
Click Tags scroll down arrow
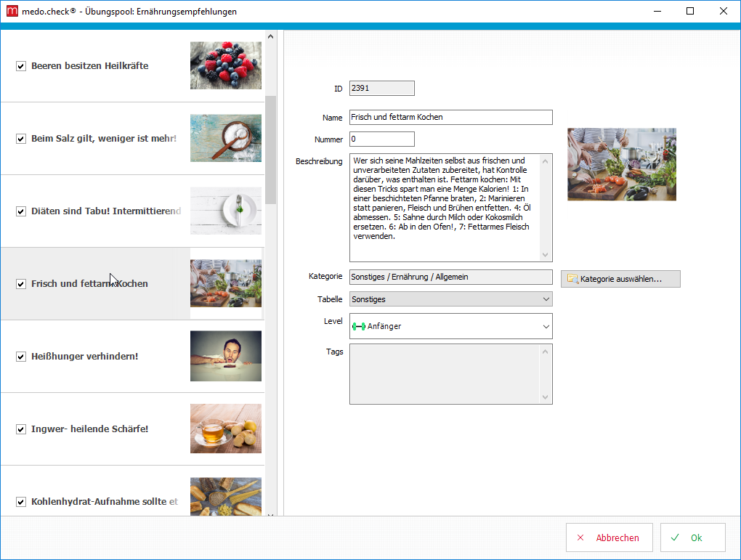545,397
